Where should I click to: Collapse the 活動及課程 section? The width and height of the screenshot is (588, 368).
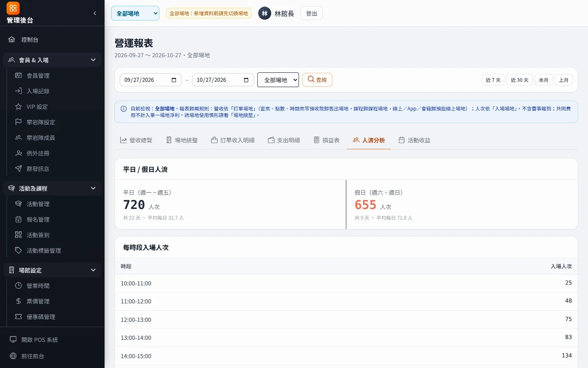coord(52,188)
